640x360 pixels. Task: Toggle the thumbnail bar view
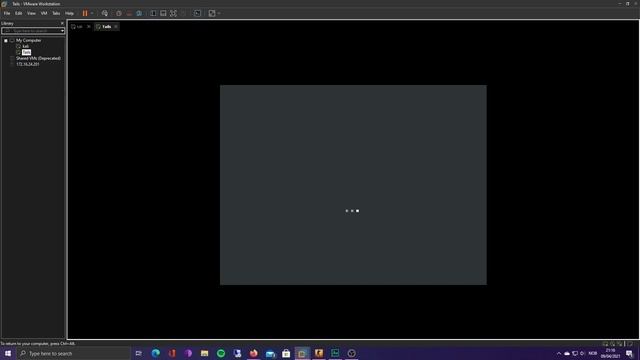click(163, 13)
